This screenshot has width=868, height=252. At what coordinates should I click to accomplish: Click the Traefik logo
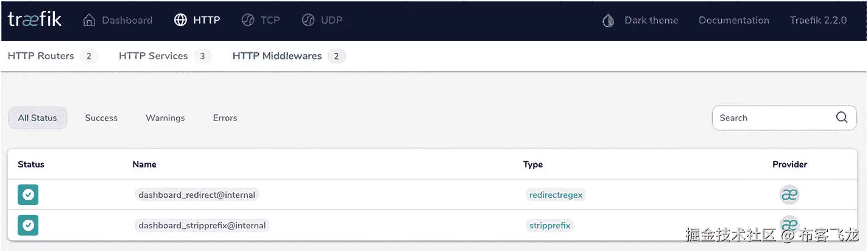pos(35,19)
